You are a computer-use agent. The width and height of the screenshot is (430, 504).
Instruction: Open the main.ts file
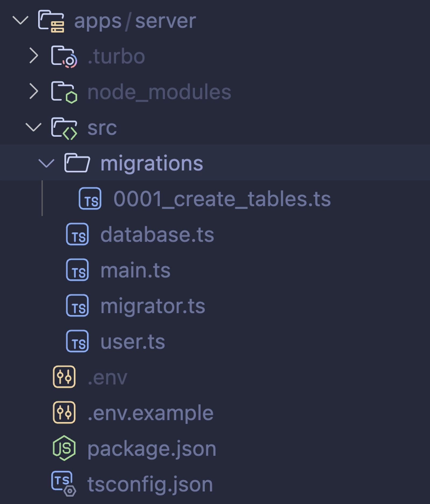pyautogui.click(x=135, y=270)
